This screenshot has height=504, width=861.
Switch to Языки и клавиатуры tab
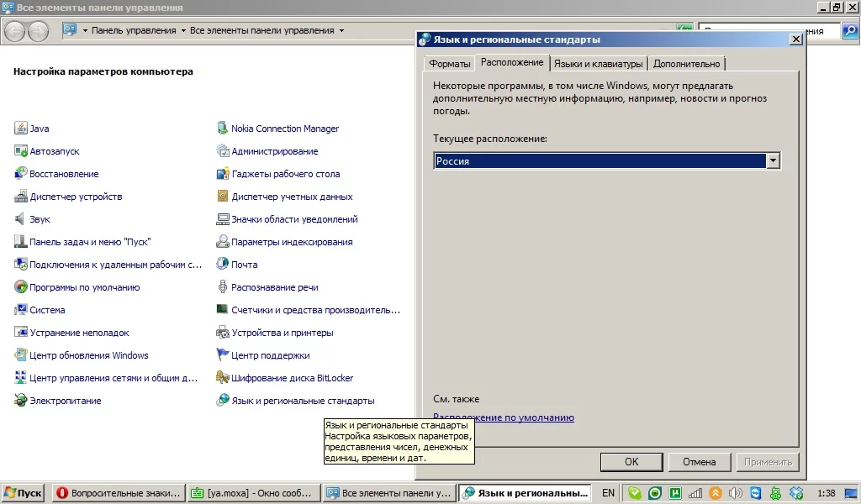click(x=598, y=64)
